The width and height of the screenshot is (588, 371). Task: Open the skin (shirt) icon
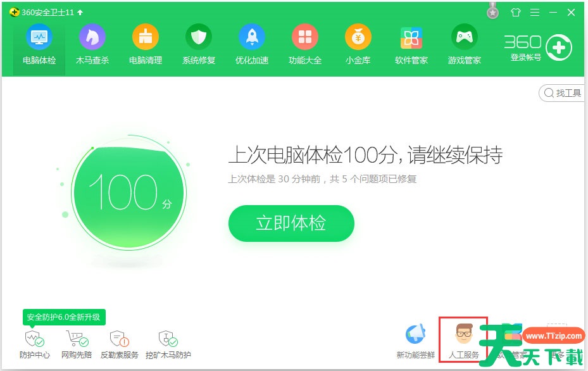click(516, 13)
